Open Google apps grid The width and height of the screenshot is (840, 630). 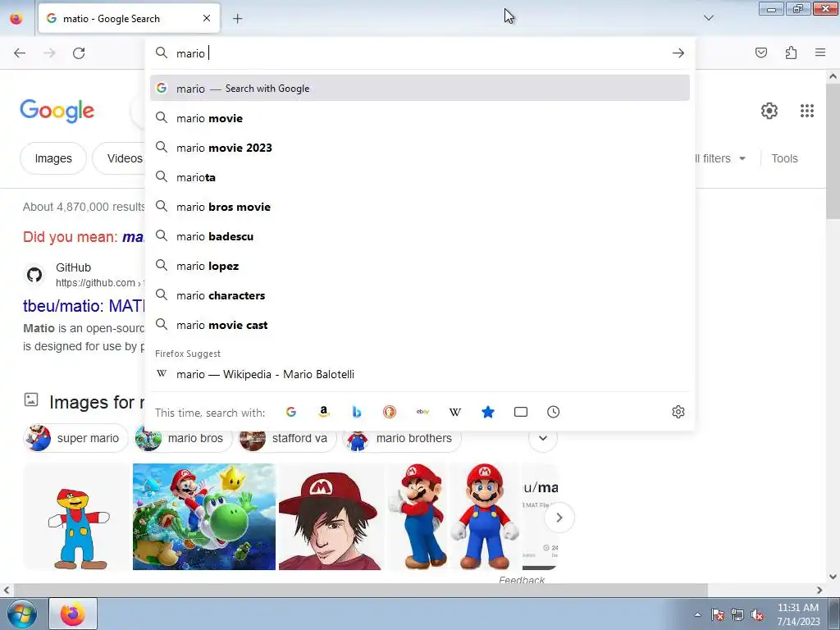(807, 111)
